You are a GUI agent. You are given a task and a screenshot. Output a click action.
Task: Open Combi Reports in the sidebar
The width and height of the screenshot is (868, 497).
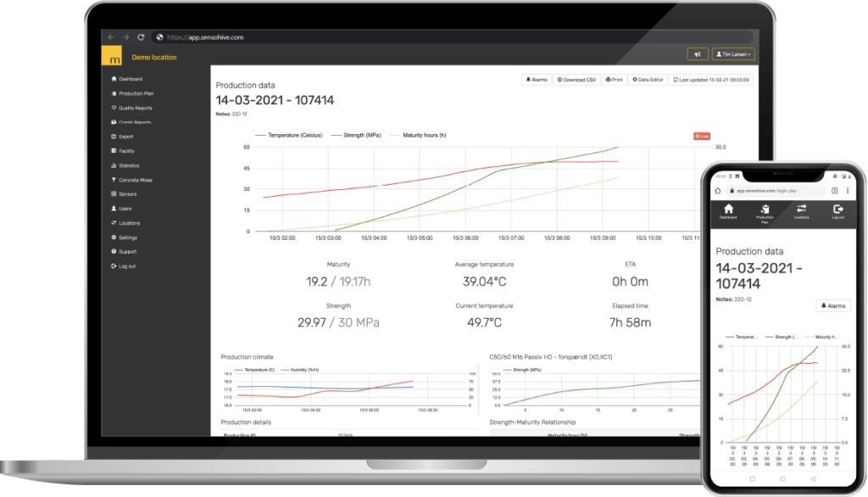131,122
